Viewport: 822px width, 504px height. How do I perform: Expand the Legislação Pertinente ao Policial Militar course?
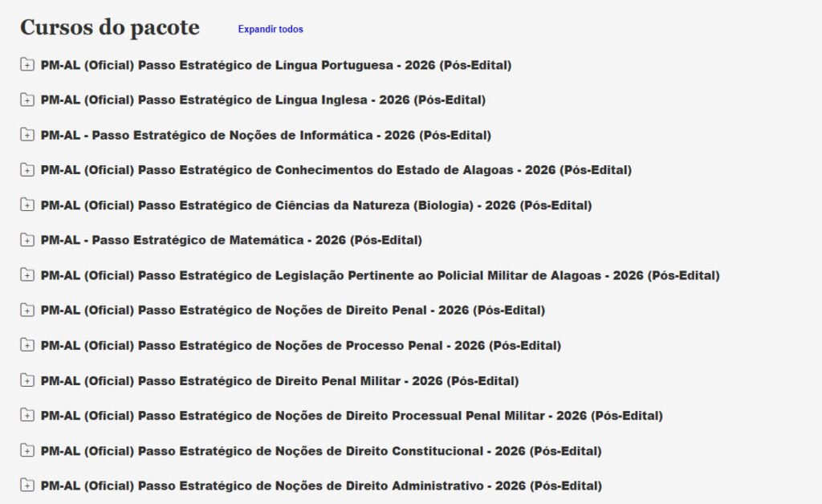28,275
